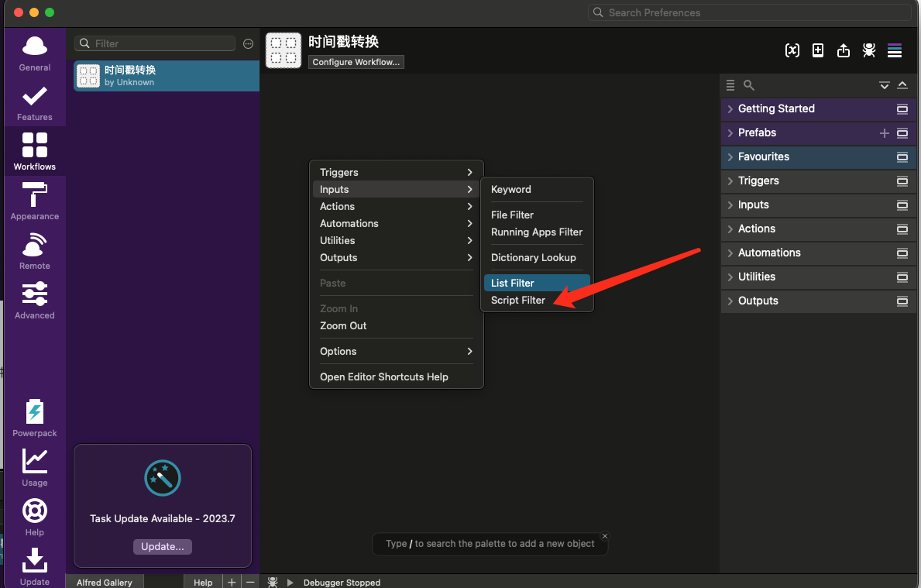Open the Actions submenu in context menu
This screenshot has width=921, height=588.
(x=396, y=206)
